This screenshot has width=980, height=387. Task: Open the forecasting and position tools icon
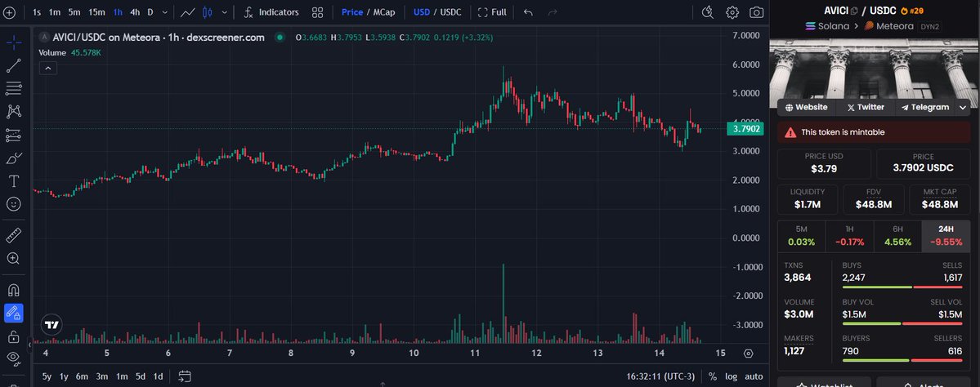[x=14, y=135]
